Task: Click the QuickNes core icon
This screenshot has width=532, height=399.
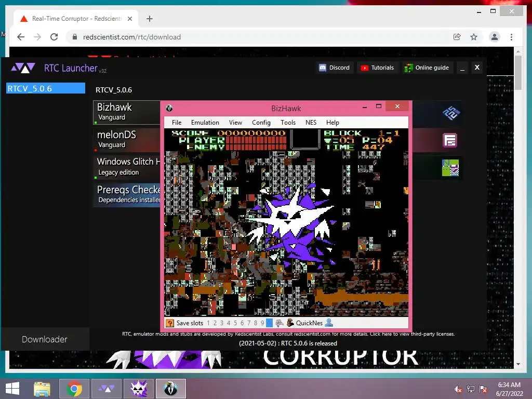Action: (290, 323)
